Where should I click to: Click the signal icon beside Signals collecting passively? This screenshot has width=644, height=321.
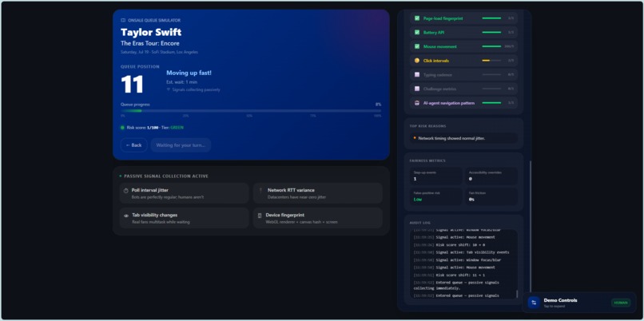coord(169,89)
